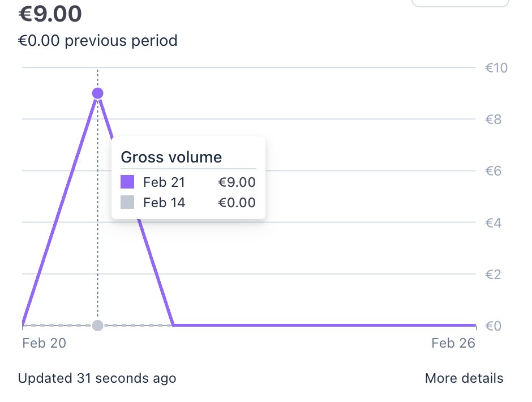Click the Feb 14 €0.00 tooltip value
532x402 pixels.
[237, 202]
